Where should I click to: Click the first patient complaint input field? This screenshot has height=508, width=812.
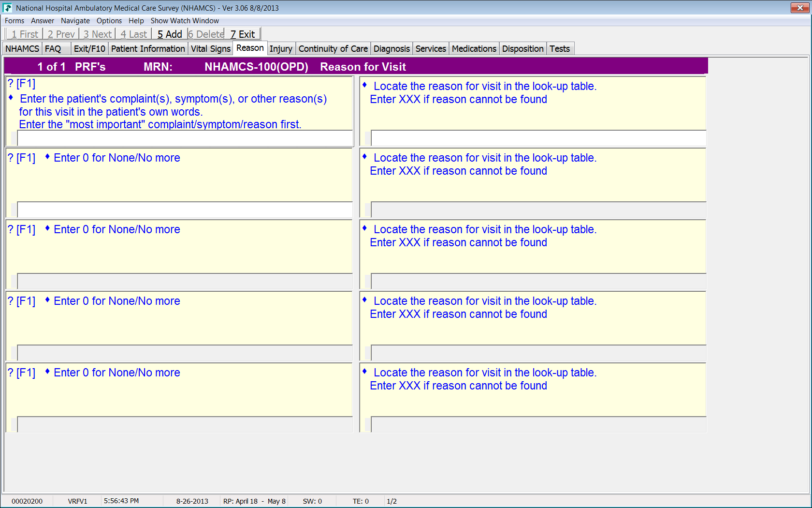(185, 138)
